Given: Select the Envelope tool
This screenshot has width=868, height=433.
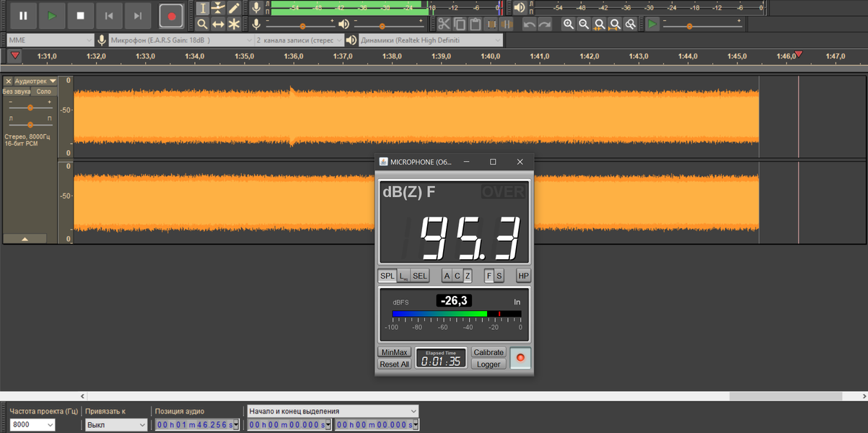Looking at the screenshot, I should 218,8.
